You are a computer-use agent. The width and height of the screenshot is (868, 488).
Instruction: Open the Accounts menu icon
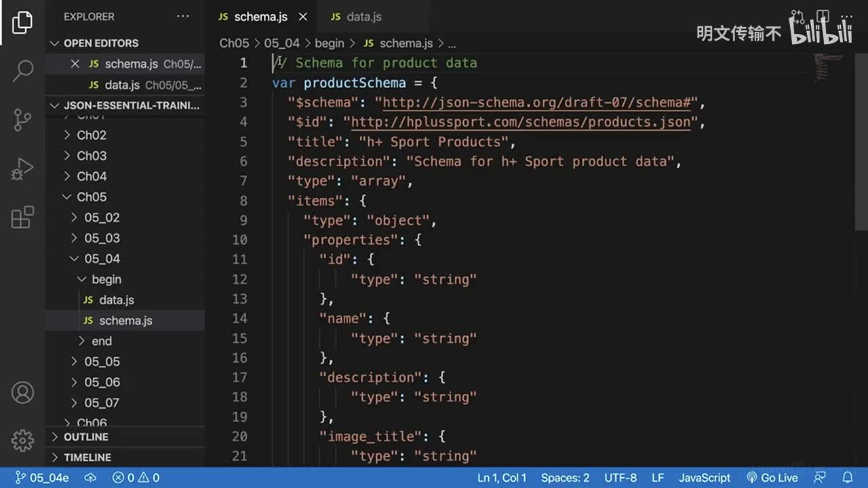click(x=22, y=392)
